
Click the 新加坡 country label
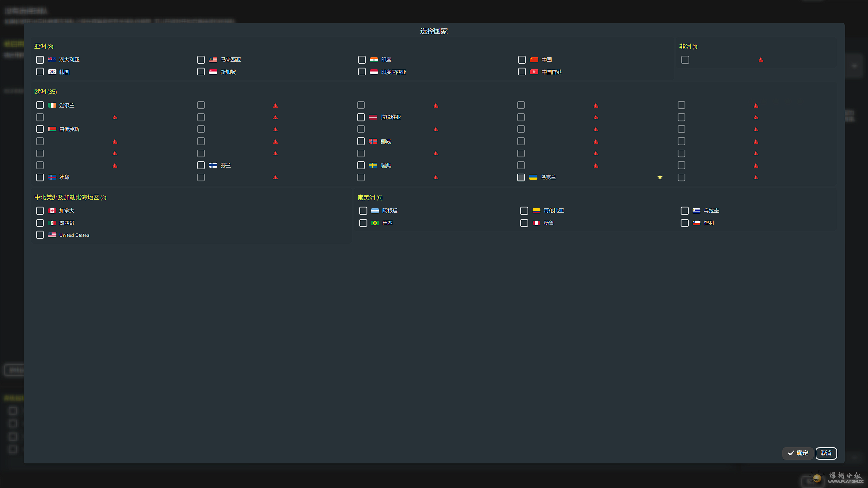tap(228, 72)
